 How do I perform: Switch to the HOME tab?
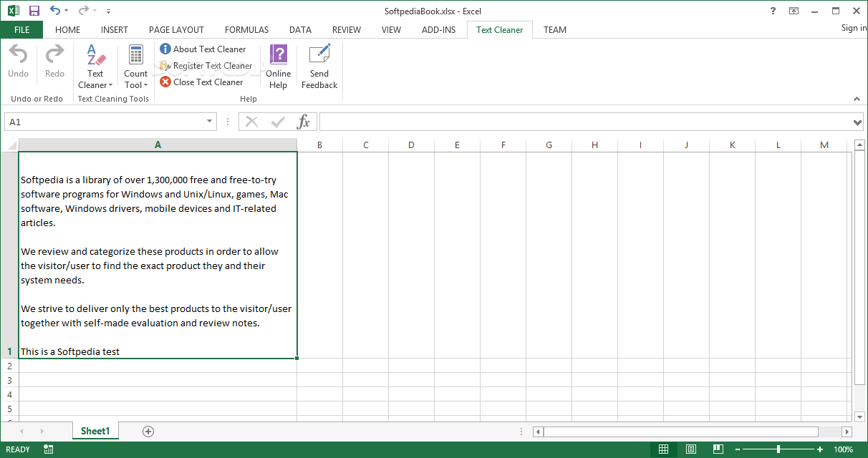(x=67, y=30)
